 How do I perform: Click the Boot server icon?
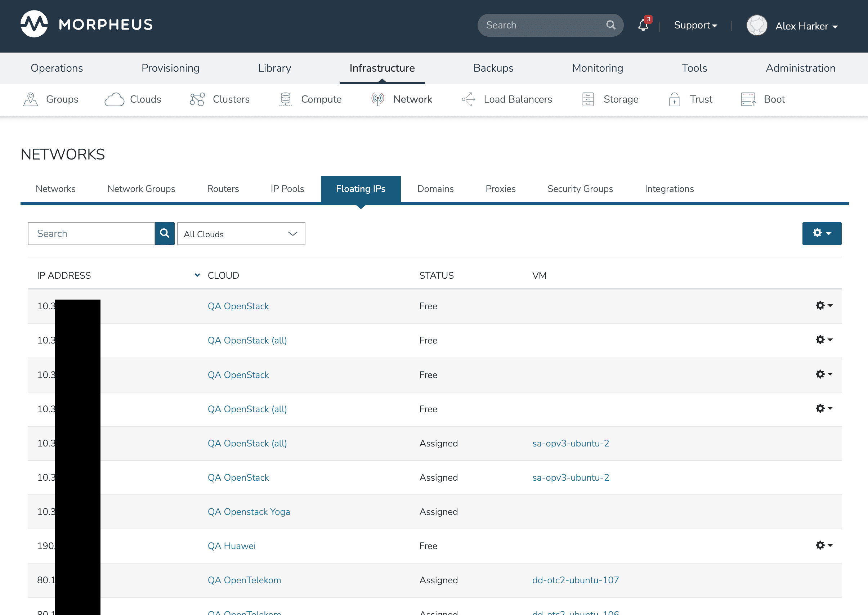(x=748, y=99)
